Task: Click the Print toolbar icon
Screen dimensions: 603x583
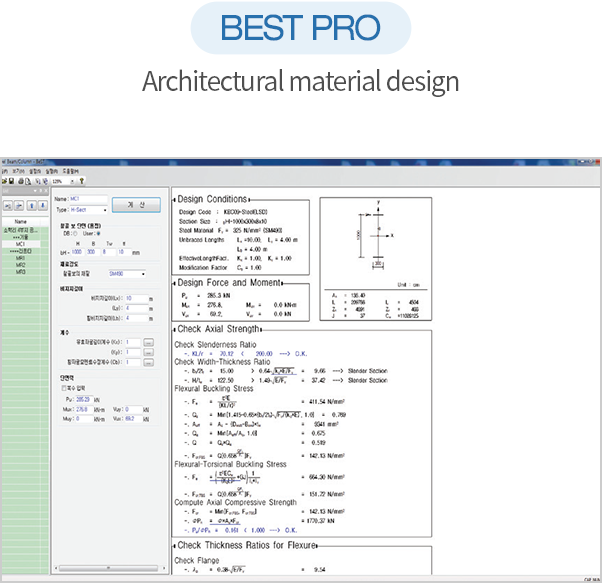Action: coord(21,181)
